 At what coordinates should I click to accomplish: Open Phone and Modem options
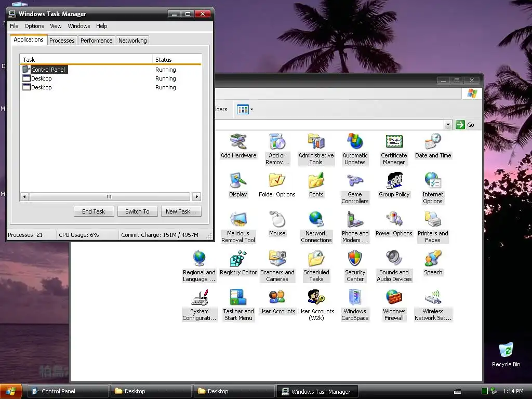(x=355, y=228)
